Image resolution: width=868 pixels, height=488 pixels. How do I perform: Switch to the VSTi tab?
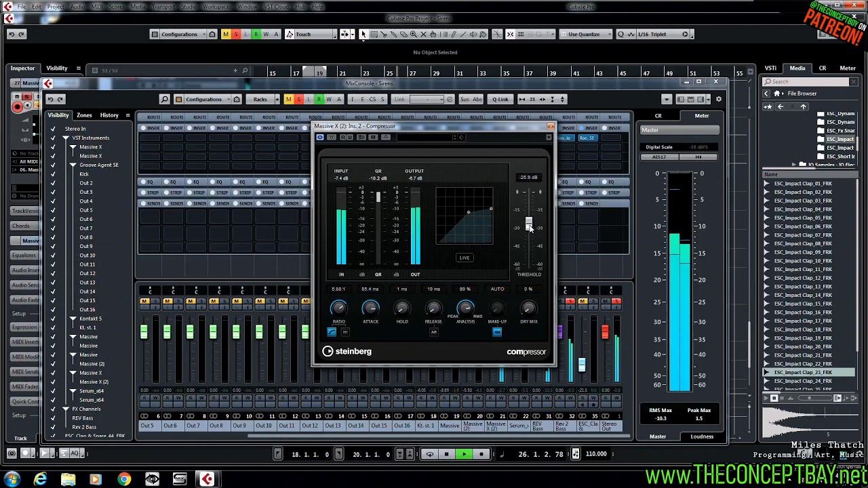click(x=770, y=68)
